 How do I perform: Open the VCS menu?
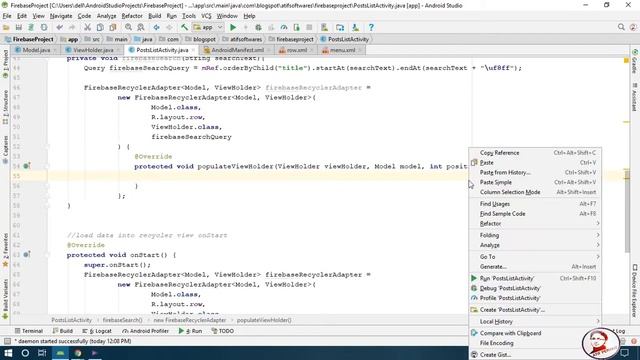coord(206,16)
